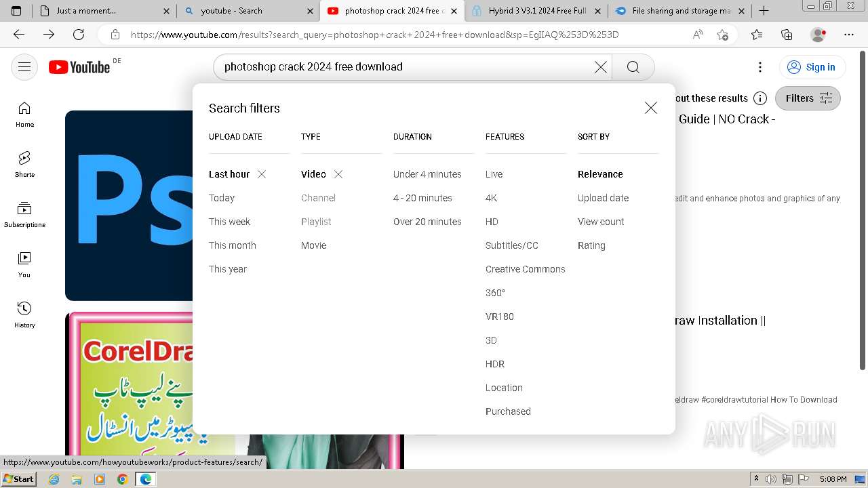This screenshot has width=868, height=488.
Task: Open Edge settings and more menu
Action: pos(849,35)
